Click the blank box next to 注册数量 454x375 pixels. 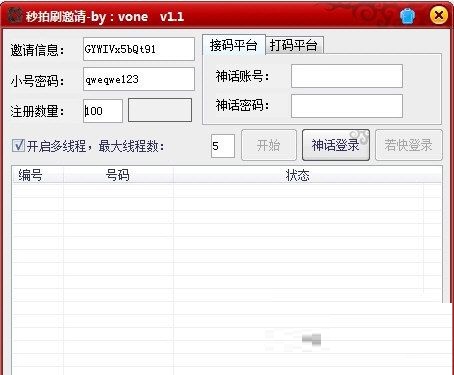tap(160, 110)
